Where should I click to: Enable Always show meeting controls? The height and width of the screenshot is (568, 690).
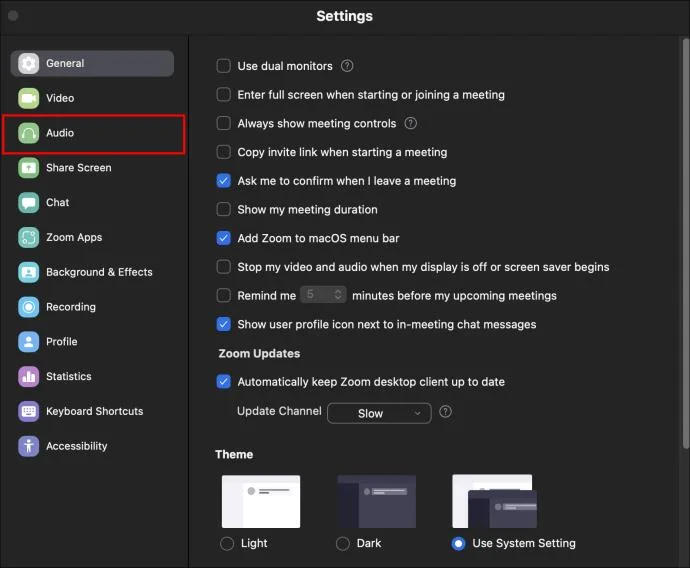224,123
